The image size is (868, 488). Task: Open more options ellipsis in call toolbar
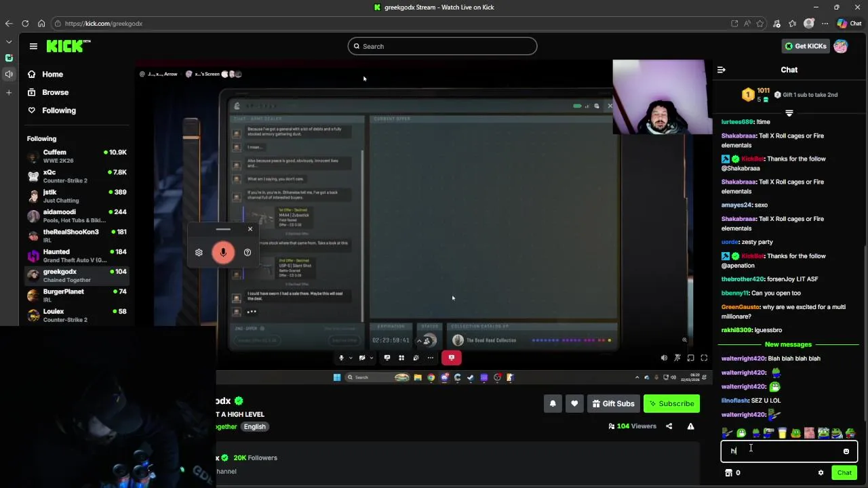[430, 358]
